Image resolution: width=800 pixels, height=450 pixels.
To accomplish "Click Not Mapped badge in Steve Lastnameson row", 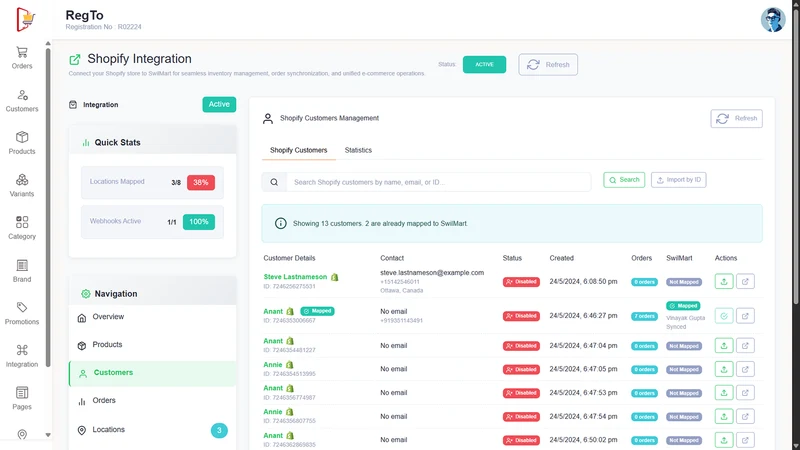I will [x=684, y=282].
